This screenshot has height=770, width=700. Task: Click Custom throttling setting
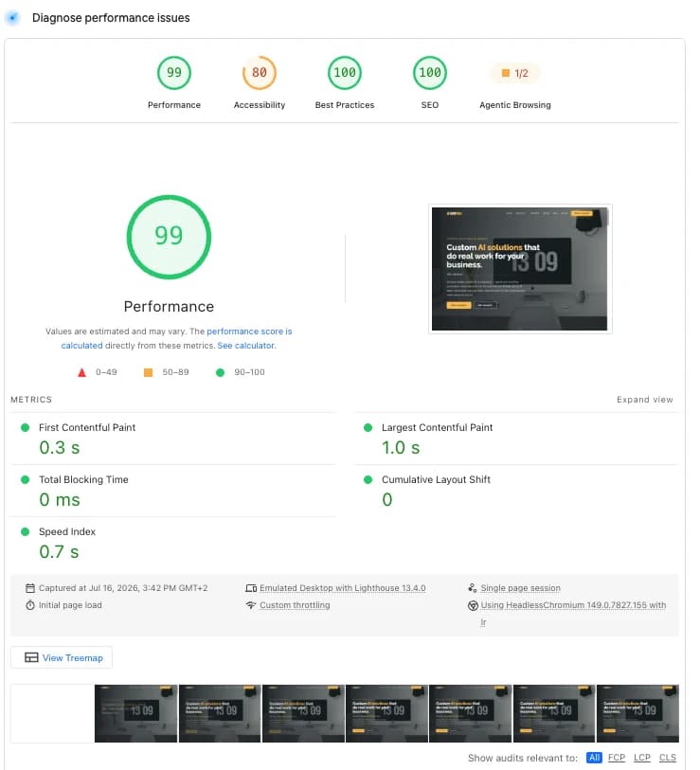[x=295, y=605]
